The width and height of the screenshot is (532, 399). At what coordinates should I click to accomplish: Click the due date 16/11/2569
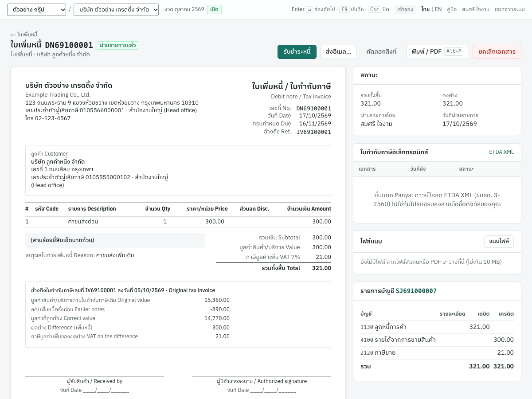click(315, 124)
